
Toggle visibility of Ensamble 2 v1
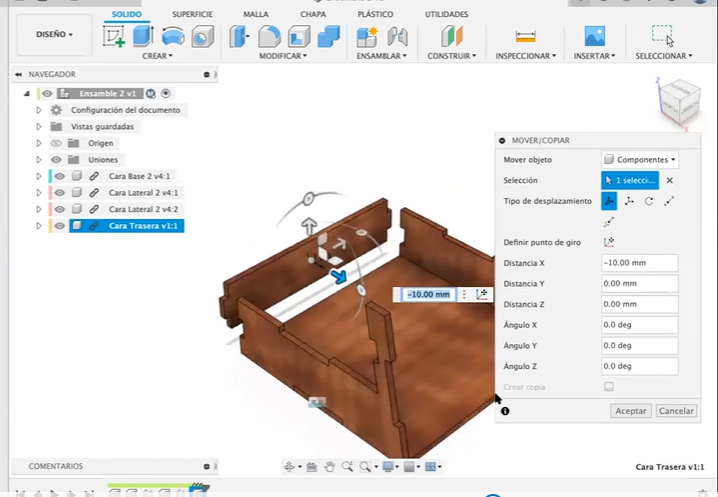(47, 93)
